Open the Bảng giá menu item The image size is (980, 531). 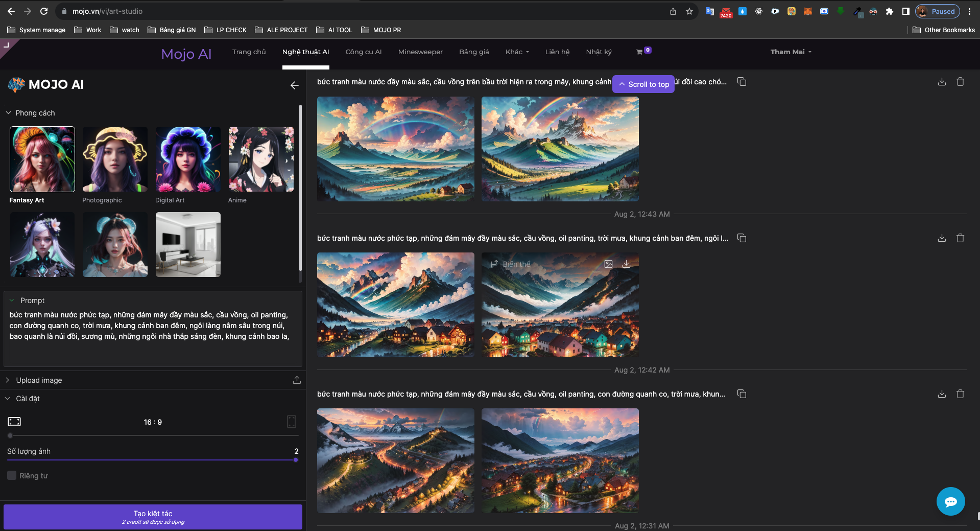tap(473, 52)
